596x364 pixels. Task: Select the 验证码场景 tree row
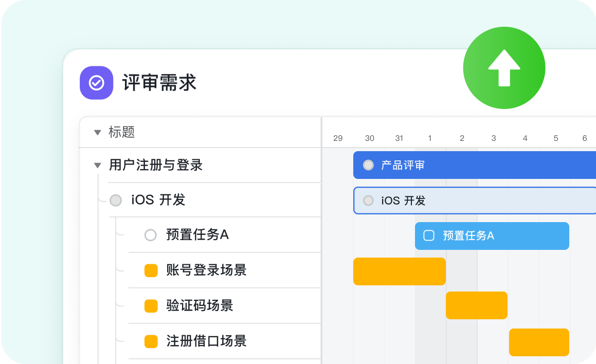[200, 305]
